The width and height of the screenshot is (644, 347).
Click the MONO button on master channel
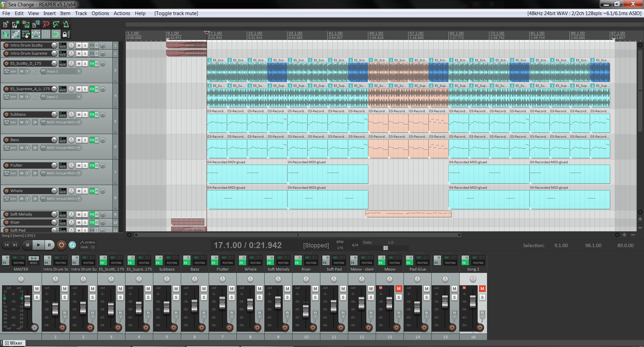point(34,261)
